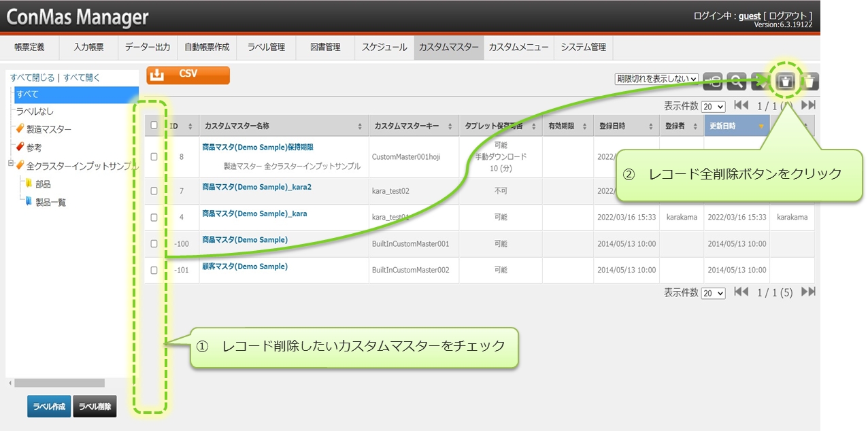Click the orange tag icon beside 製造マスター
Screen dimensions: 868x431
[x=20, y=129]
